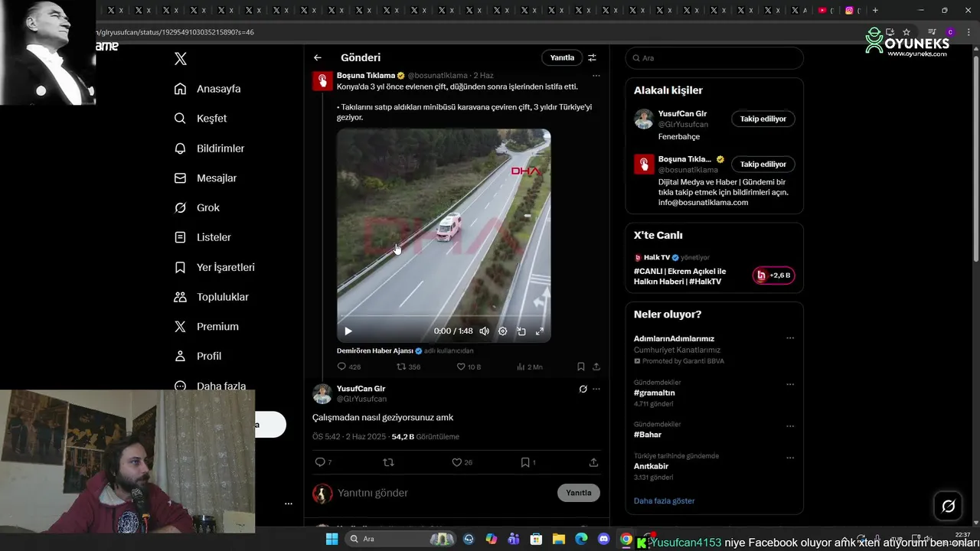The image size is (980, 551).
Task: Bookmark YusufCan Glr's post
Action: pyautogui.click(x=528, y=462)
